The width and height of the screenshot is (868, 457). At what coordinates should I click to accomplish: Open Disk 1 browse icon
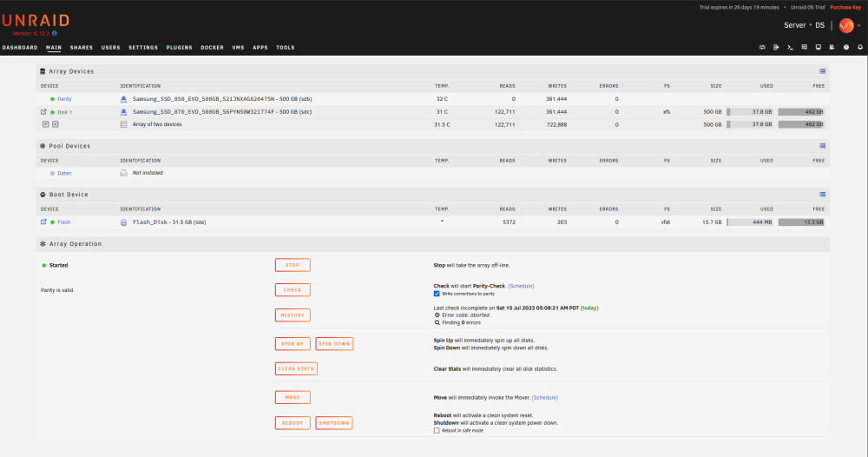(x=43, y=112)
